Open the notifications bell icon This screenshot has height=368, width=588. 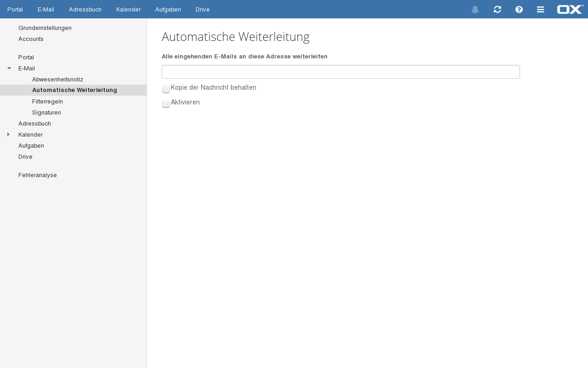tap(475, 10)
